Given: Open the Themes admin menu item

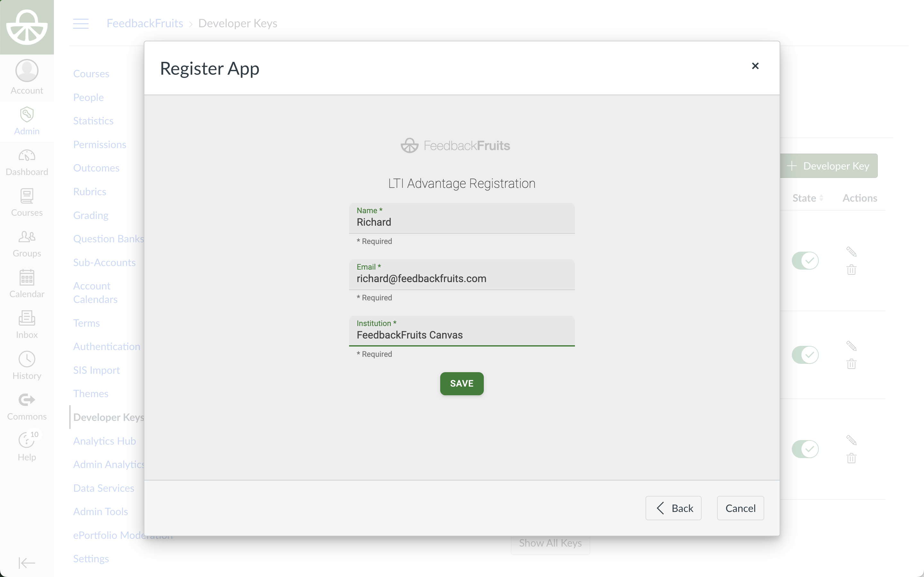Looking at the screenshot, I should tap(90, 393).
